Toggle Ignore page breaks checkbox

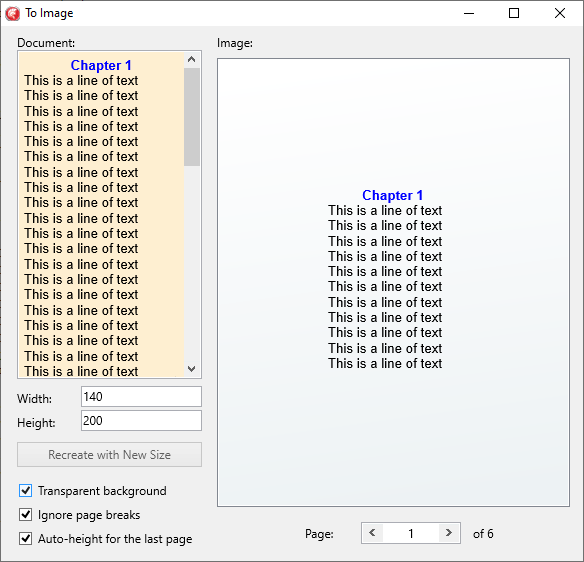(25, 515)
